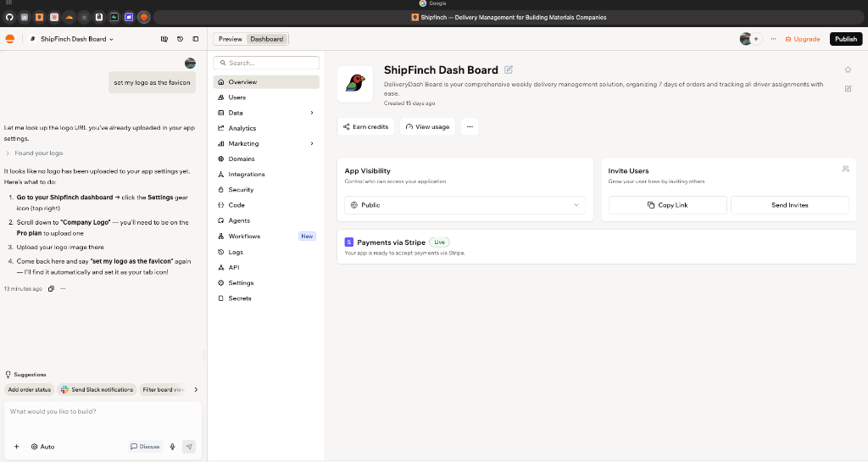
Task: Click the Earn credits button
Action: click(365, 126)
